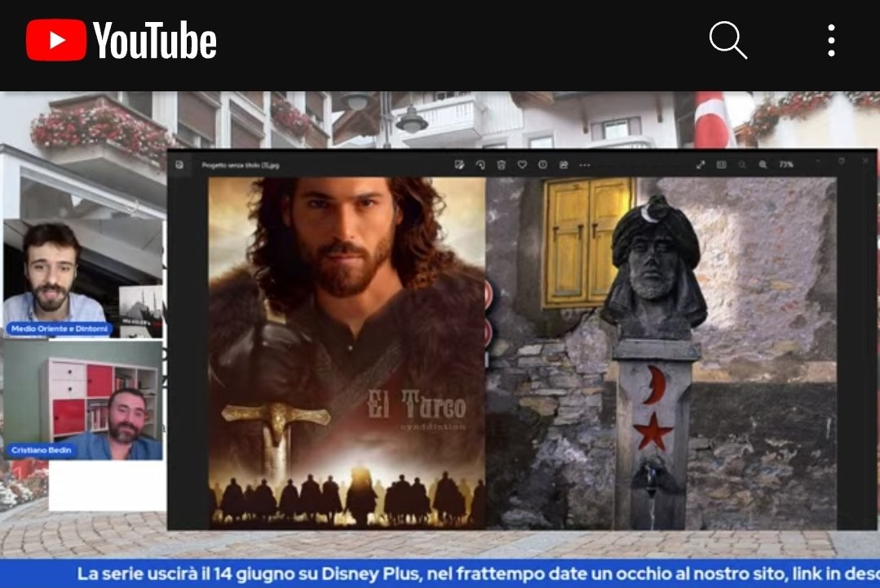Click the scrolling Disney Plus news ticker
Image resolution: width=880 pixels, height=588 pixels.
click(x=440, y=573)
